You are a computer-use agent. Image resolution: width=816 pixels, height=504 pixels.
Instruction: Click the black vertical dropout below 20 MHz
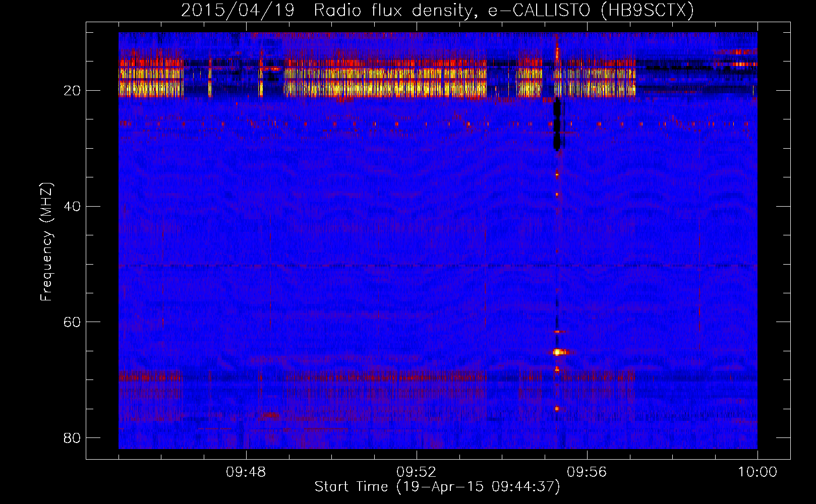point(557,124)
